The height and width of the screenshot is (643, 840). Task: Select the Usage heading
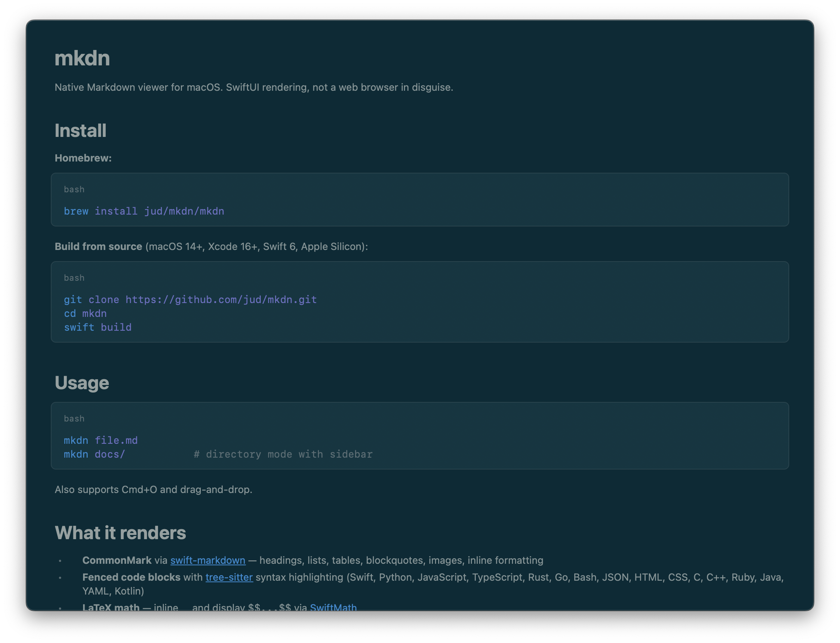point(82,383)
